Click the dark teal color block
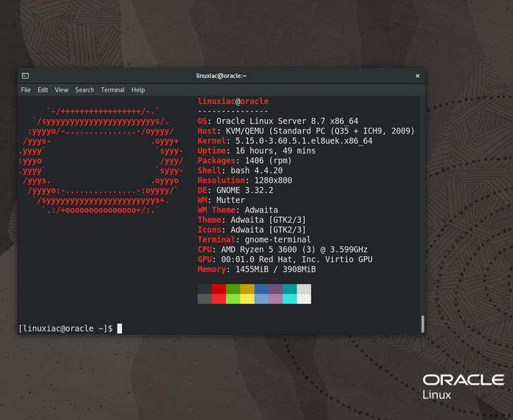This screenshot has height=420, width=513. coord(290,289)
